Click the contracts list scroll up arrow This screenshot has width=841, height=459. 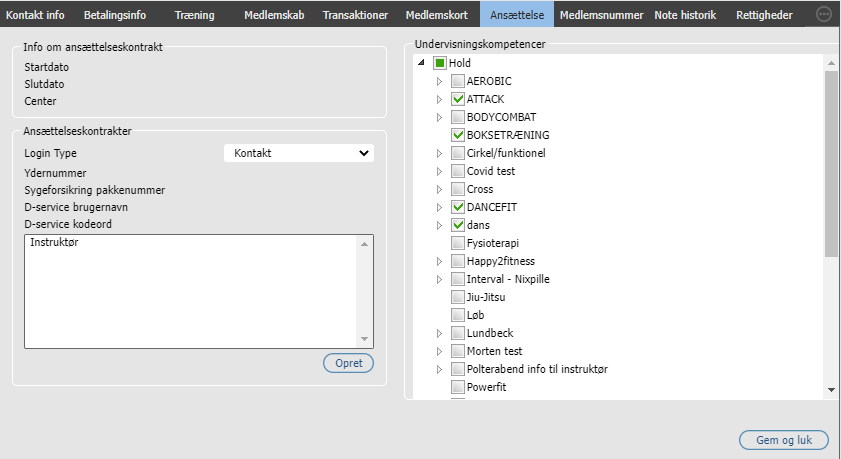[364, 244]
